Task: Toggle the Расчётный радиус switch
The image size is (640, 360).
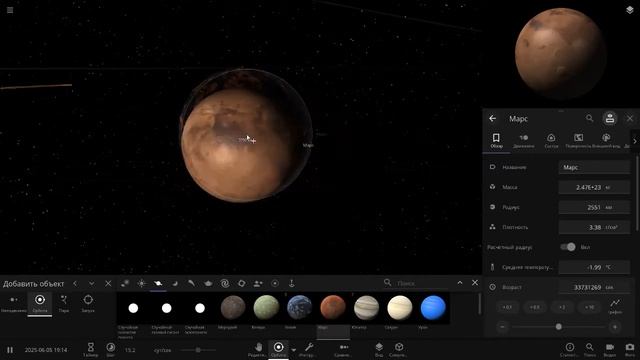Action: tap(568, 247)
